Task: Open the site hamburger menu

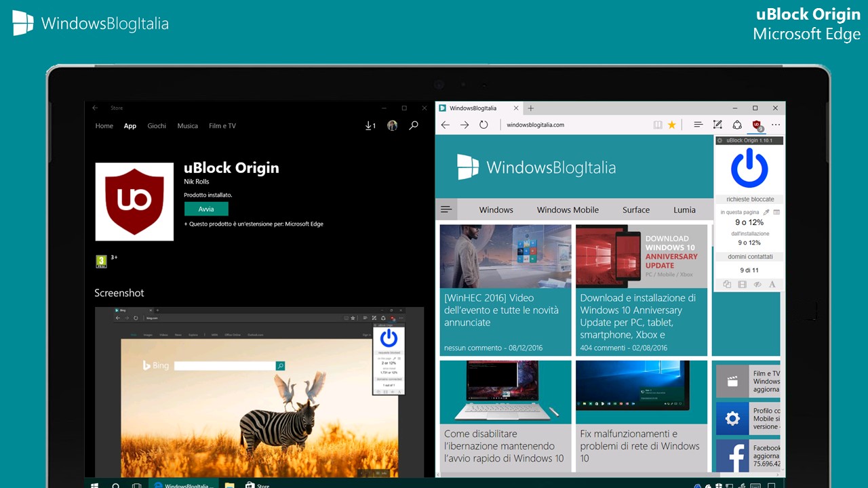Action: pyautogui.click(x=446, y=209)
